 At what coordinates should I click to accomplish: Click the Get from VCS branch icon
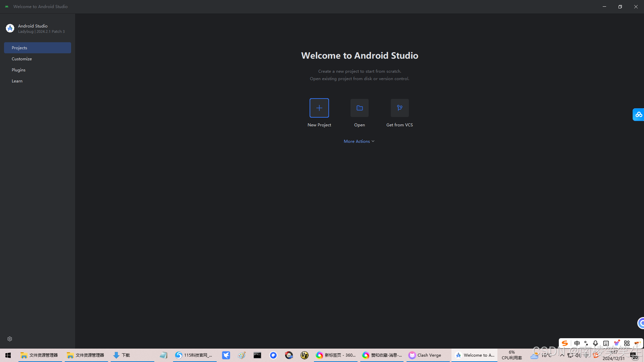point(399,108)
